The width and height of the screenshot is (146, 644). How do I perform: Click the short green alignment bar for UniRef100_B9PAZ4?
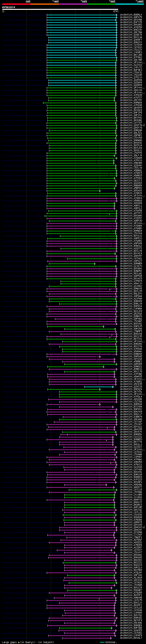74,390
